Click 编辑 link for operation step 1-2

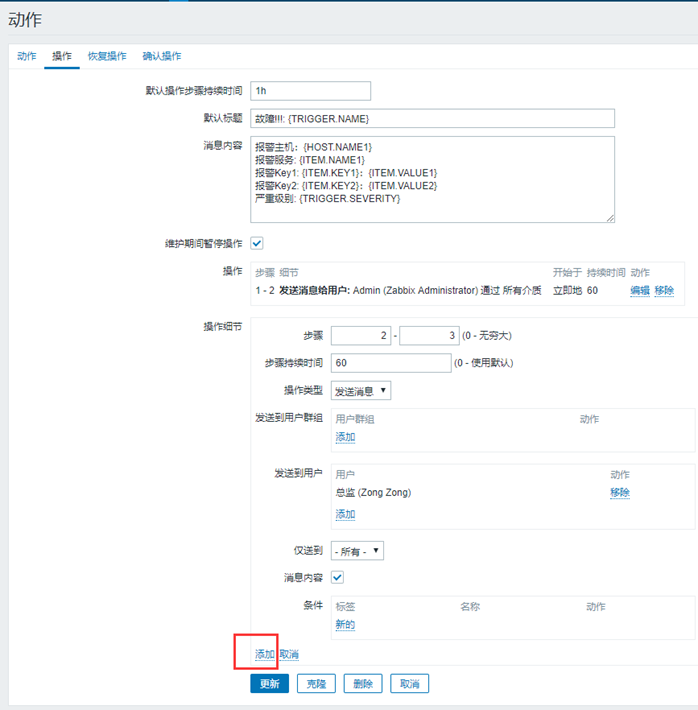[x=640, y=291]
